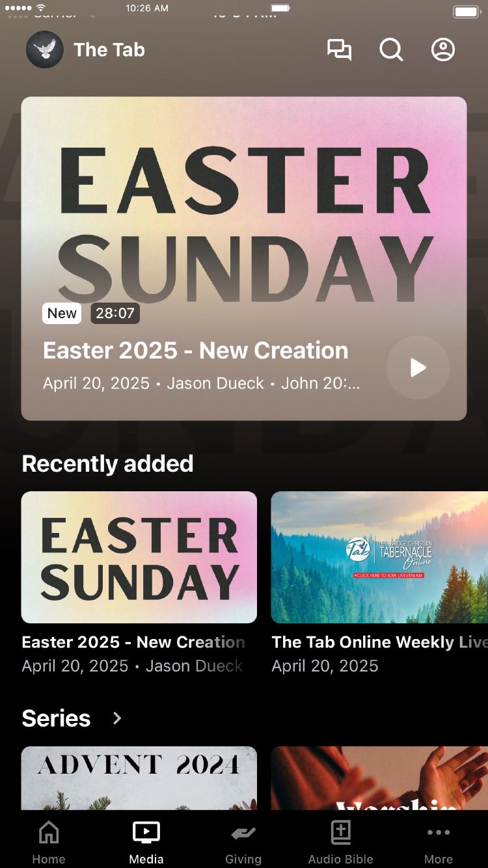The height and width of the screenshot is (868, 488).
Task: Open the Audio Bible tab
Action: point(341,843)
